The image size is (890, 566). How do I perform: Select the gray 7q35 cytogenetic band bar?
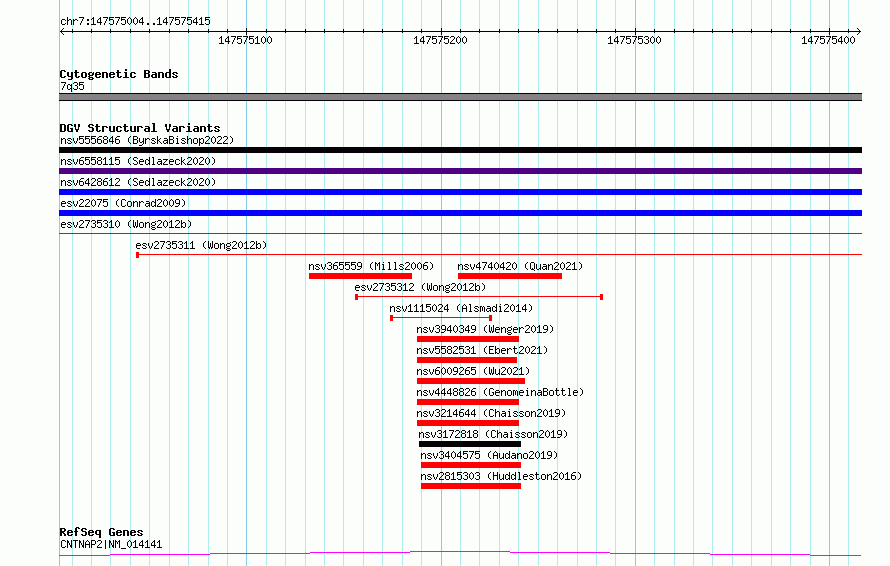pyautogui.click(x=460, y=97)
